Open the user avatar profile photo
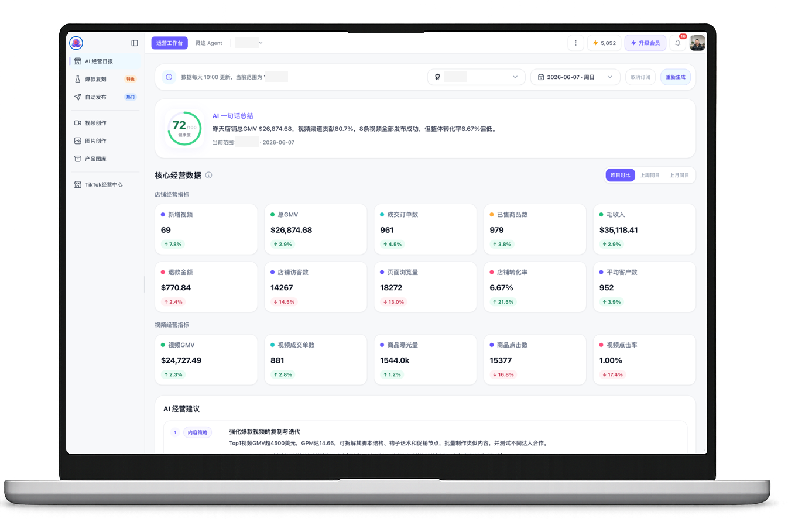 coord(697,43)
